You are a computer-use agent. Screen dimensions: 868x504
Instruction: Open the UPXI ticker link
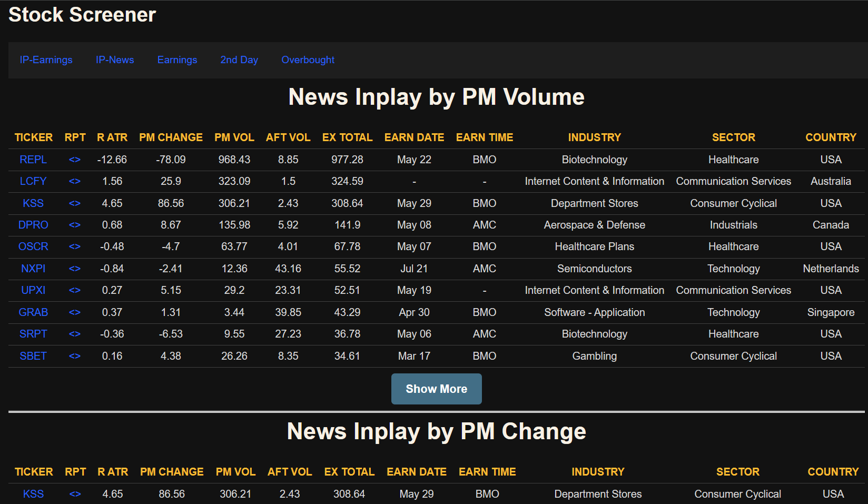point(33,290)
